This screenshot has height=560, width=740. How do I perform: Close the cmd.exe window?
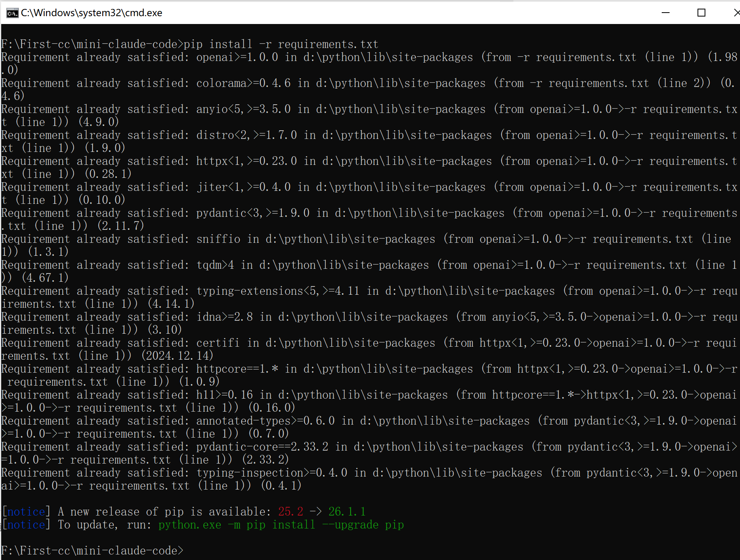(736, 13)
